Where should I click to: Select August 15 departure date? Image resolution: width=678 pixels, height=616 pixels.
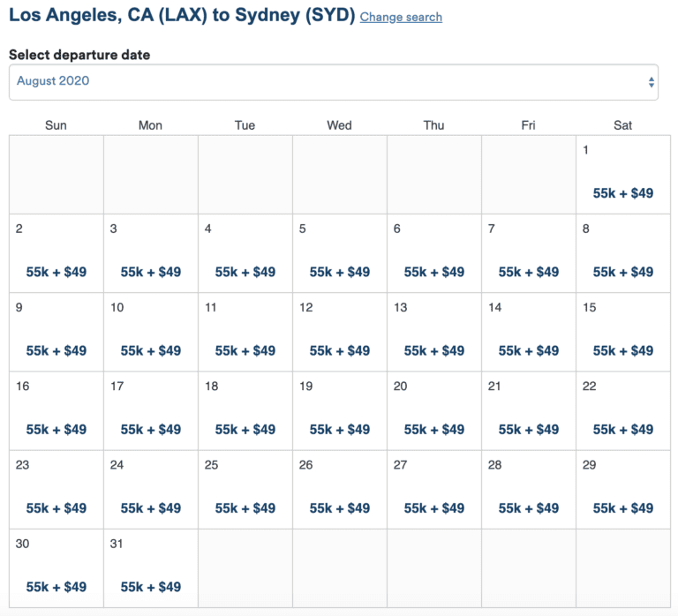623,332
